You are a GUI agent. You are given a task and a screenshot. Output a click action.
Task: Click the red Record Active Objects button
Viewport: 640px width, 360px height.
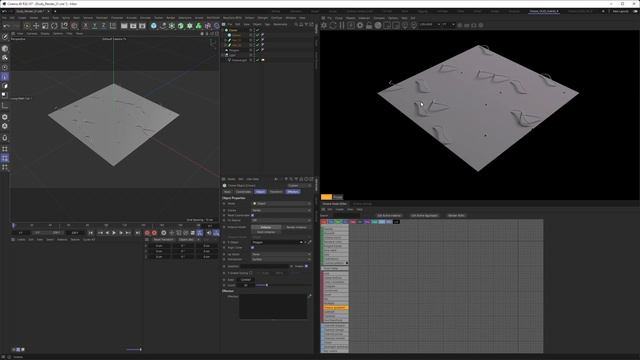coord(147,233)
